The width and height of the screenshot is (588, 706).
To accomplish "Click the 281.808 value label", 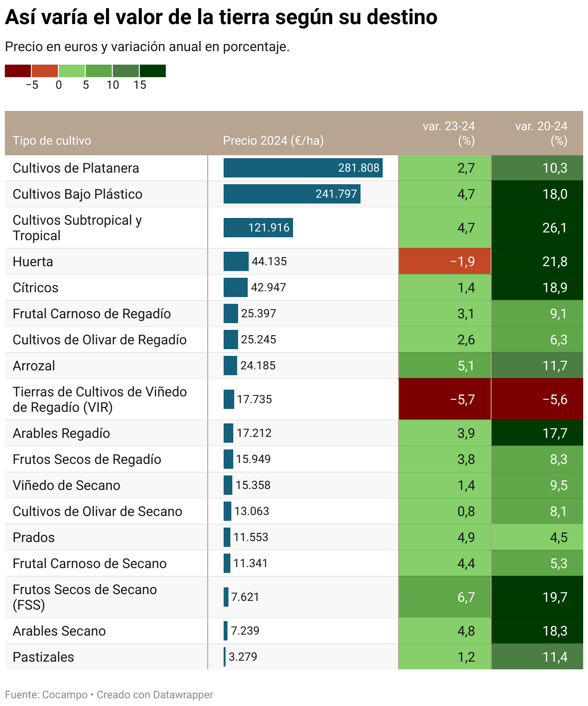I will coord(359,168).
